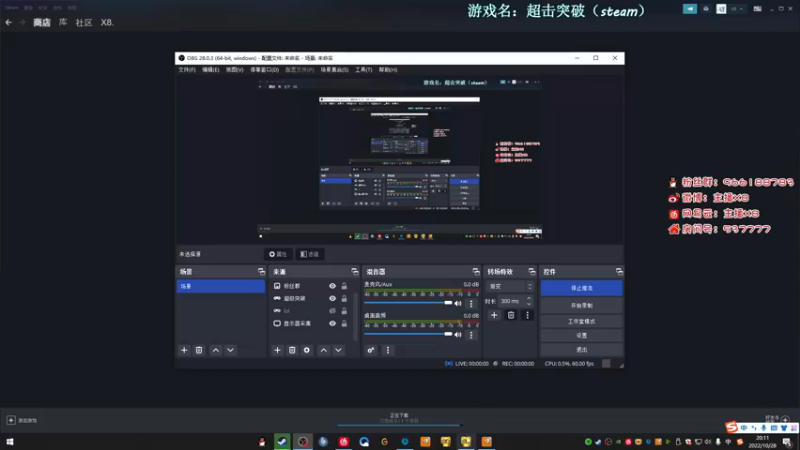Viewport: 800px width, 450px height.
Task: Open the Windows Start menu
Action: pyautogui.click(x=10, y=442)
